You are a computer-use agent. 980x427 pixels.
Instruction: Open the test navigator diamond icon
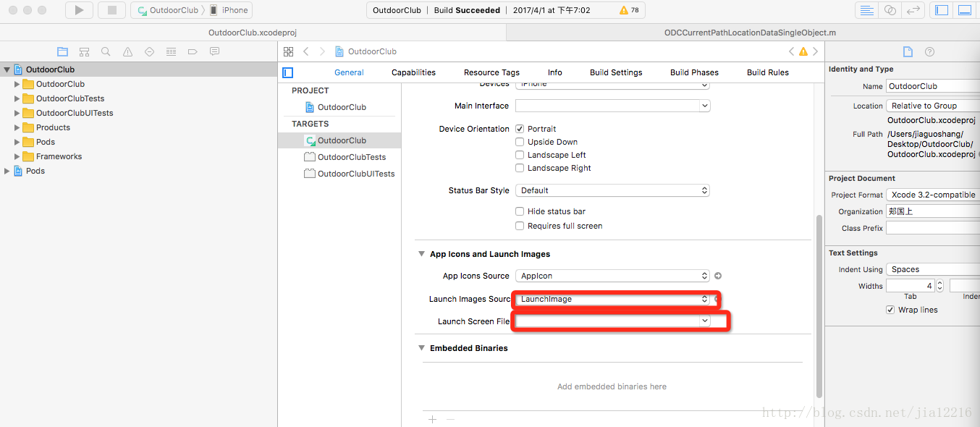point(149,51)
